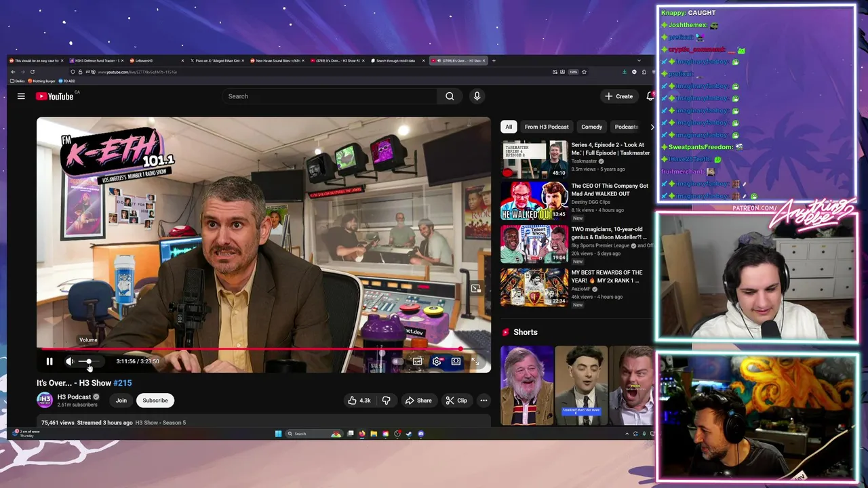Open the Create menu button
The image size is (868, 488).
(x=619, y=96)
